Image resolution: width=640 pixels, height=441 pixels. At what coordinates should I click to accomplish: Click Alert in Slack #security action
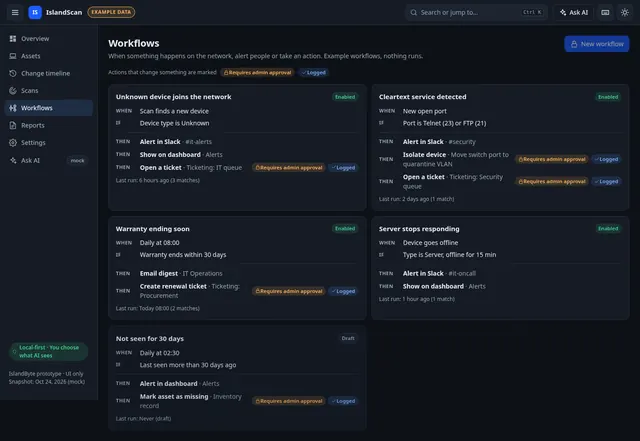coord(439,142)
